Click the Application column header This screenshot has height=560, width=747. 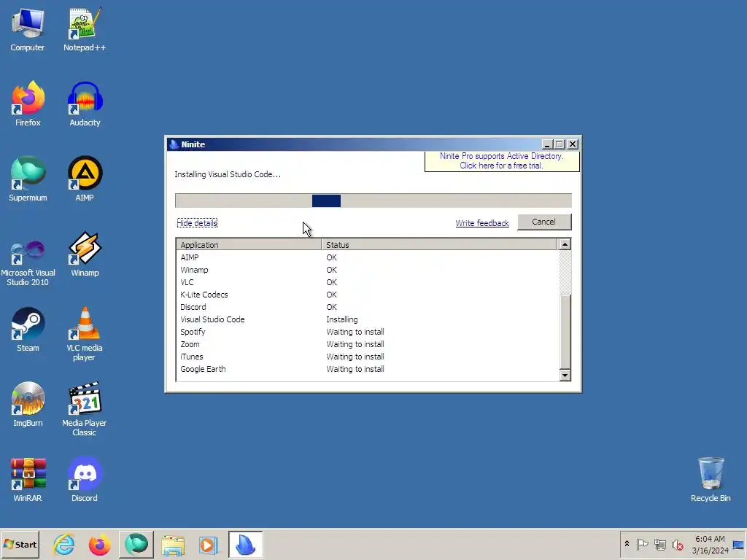pyautogui.click(x=249, y=245)
